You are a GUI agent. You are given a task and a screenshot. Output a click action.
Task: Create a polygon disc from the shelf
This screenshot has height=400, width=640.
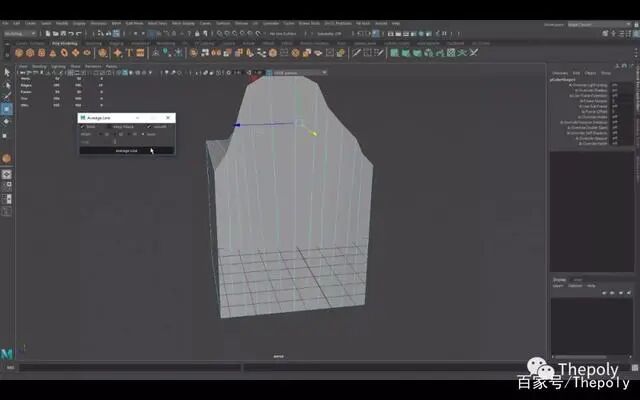(x=87, y=53)
